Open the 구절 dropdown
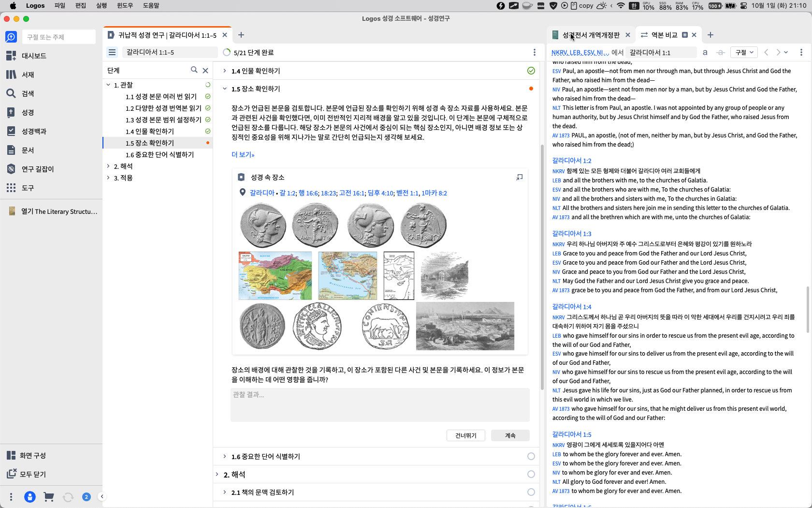This screenshot has width=812, height=508. [x=744, y=52]
